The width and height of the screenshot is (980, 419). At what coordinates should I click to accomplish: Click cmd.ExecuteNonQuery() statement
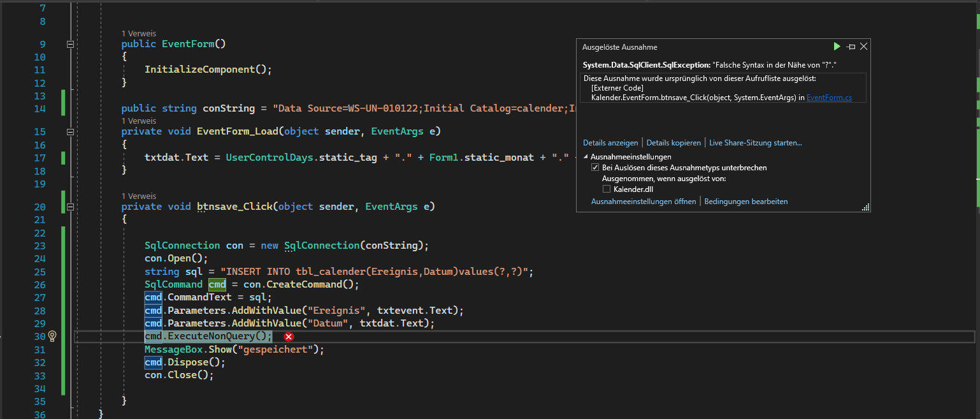pyautogui.click(x=208, y=337)
